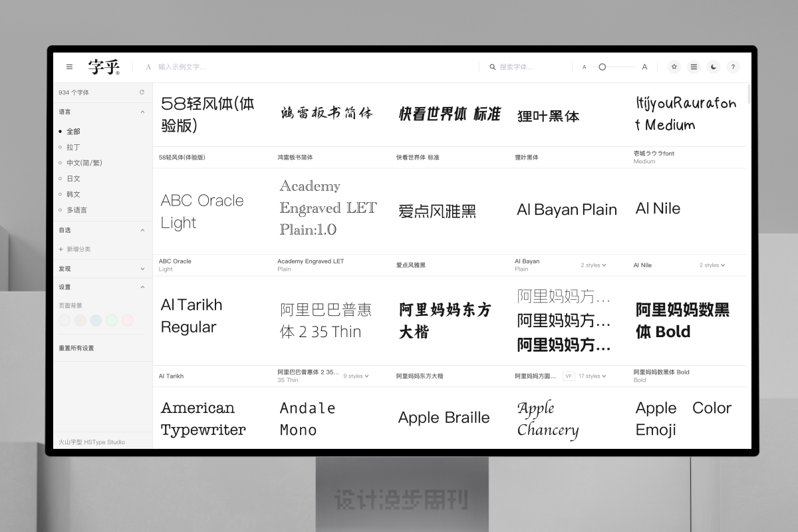Open the 阿里巴巴普惠体 9 styles dropdown
The image size is (798, 532).
click(x=356, y=376)
